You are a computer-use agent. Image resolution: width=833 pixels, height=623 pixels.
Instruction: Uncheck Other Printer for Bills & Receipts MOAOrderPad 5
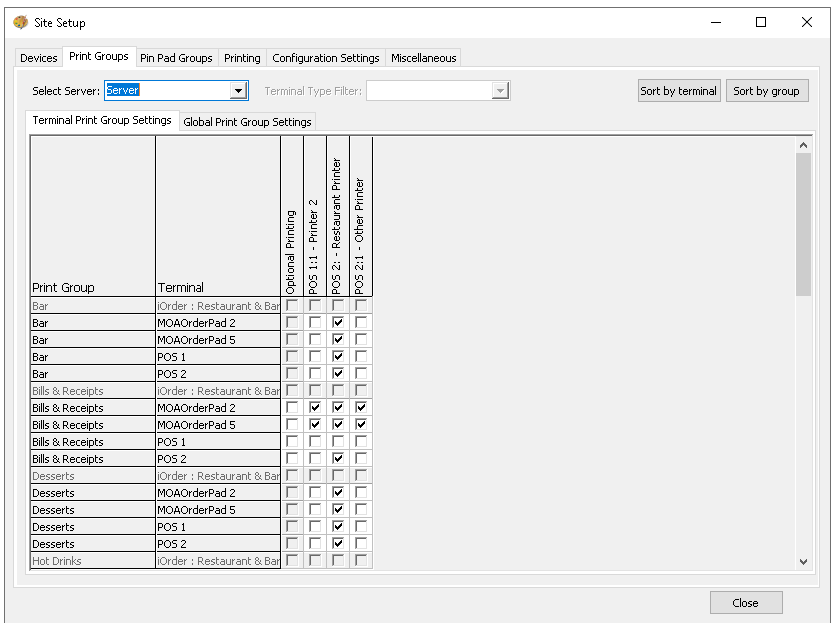(x=361, y=425)
